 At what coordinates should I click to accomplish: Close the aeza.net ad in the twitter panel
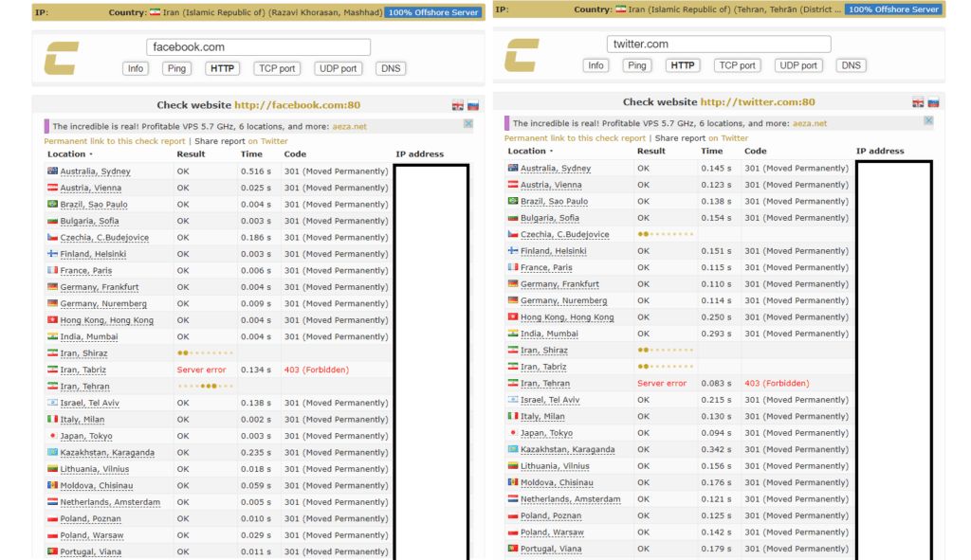(928, 121)
